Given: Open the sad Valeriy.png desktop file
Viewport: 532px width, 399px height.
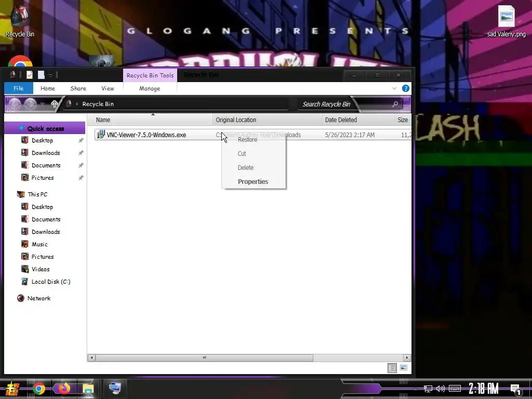Looking at the screenshot, I should (506, 21).
